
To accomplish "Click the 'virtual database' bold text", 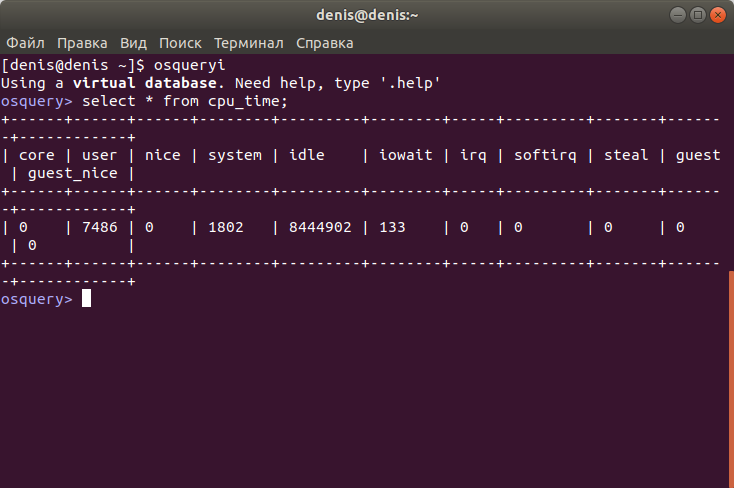I will (x=145, y=83).
